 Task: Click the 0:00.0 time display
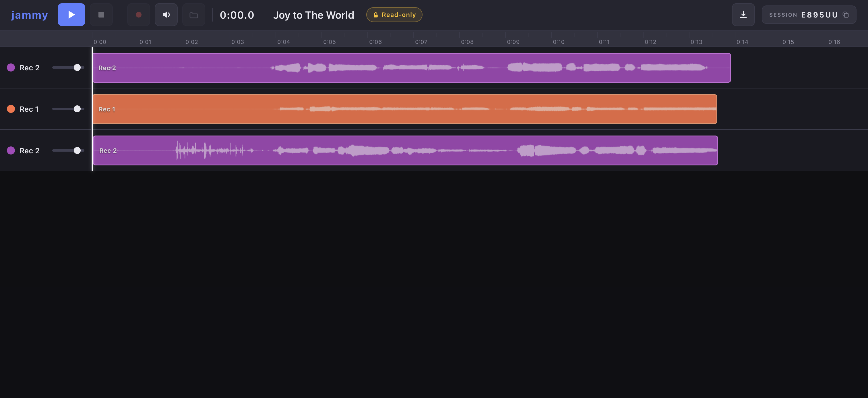237,15
